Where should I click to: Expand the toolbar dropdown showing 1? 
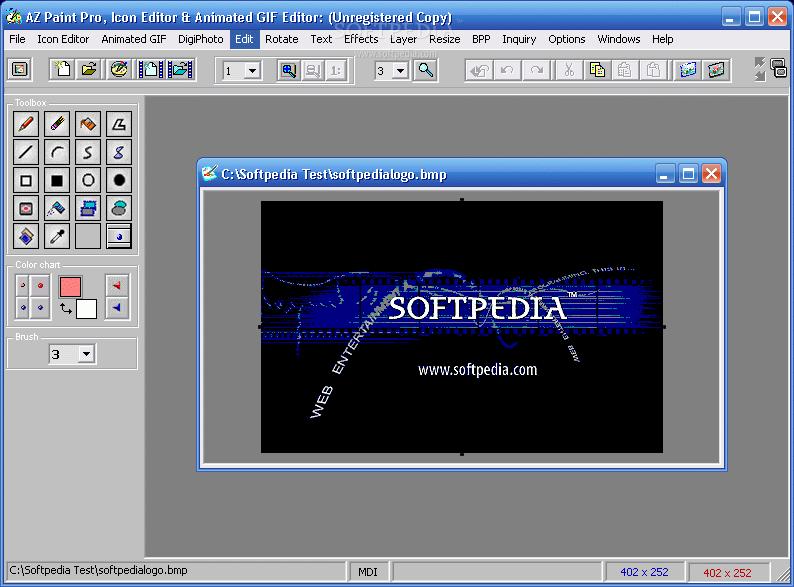tap(252, 70)
